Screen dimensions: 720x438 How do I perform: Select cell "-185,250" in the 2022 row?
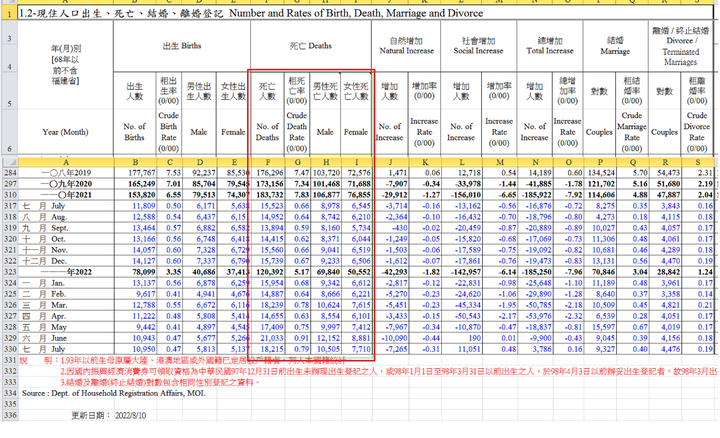[x=534, y=272]
